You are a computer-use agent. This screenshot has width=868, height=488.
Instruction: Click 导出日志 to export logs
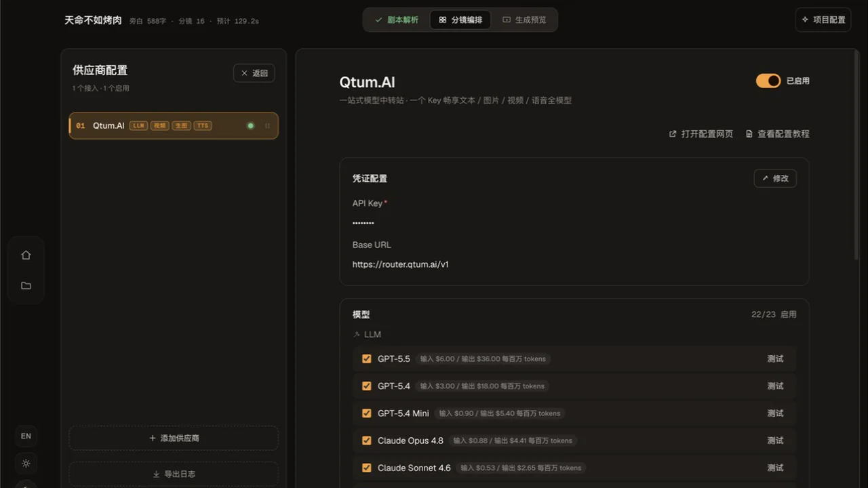(x=174, y=474)
